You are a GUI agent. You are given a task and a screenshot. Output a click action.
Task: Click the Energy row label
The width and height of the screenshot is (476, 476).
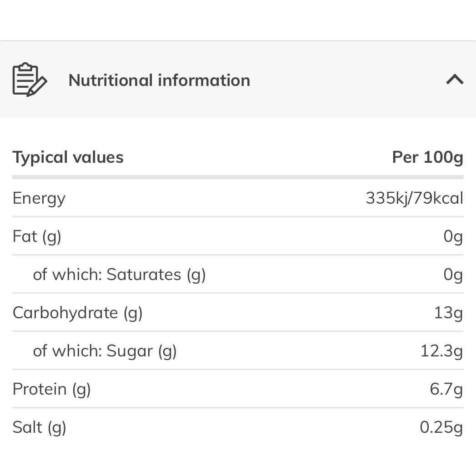click(x=39, y=199)
